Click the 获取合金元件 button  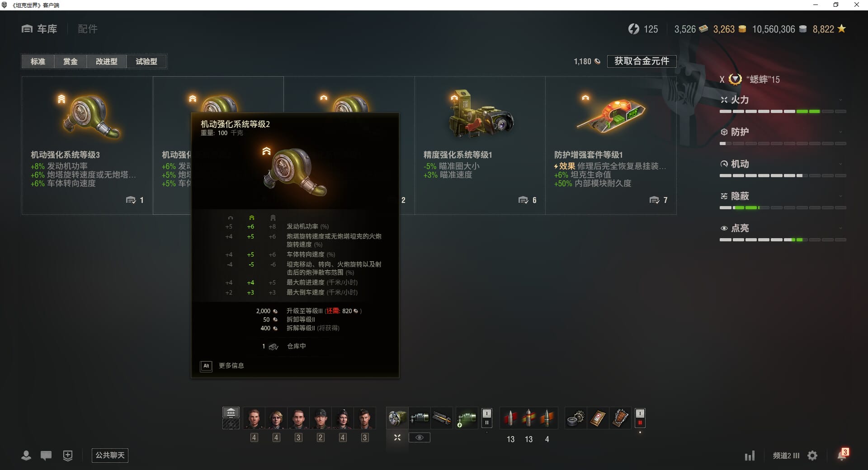[x=642, y=61]
